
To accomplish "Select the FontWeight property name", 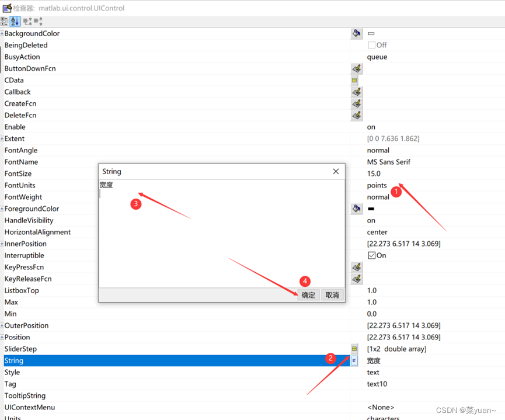I will click(23, 197).
